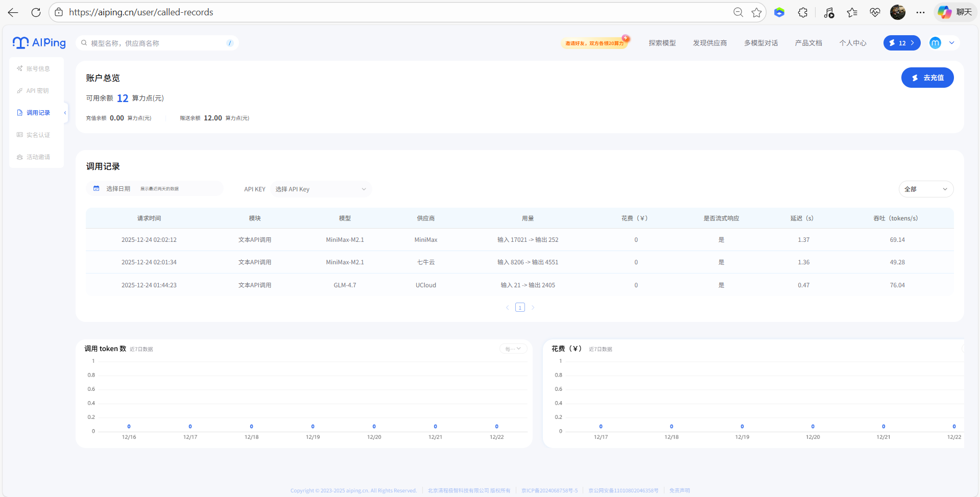
Task: Click the AIPing logo
Action: point(39,43)
